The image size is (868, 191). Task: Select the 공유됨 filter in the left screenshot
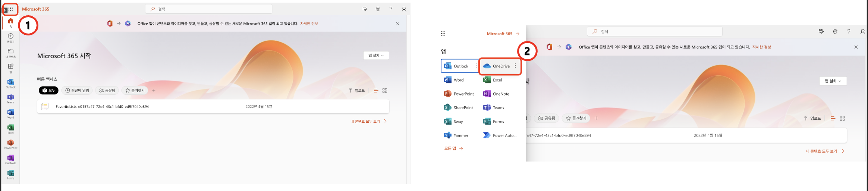pyautogui.click(x=107, y=90)
